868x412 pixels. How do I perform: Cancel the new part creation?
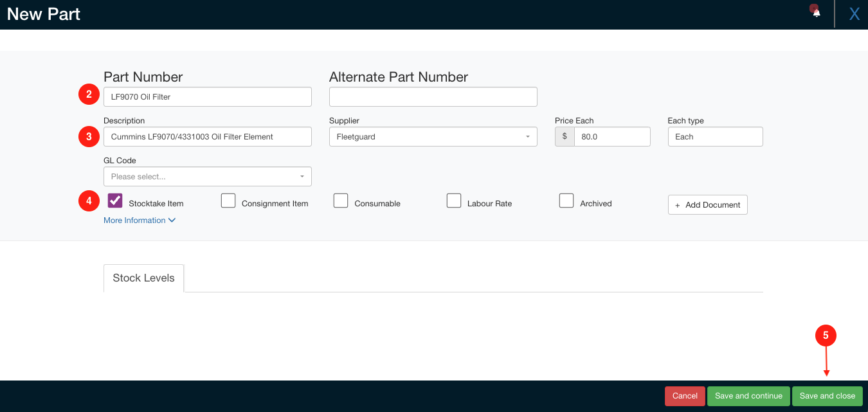coord(684,396)
